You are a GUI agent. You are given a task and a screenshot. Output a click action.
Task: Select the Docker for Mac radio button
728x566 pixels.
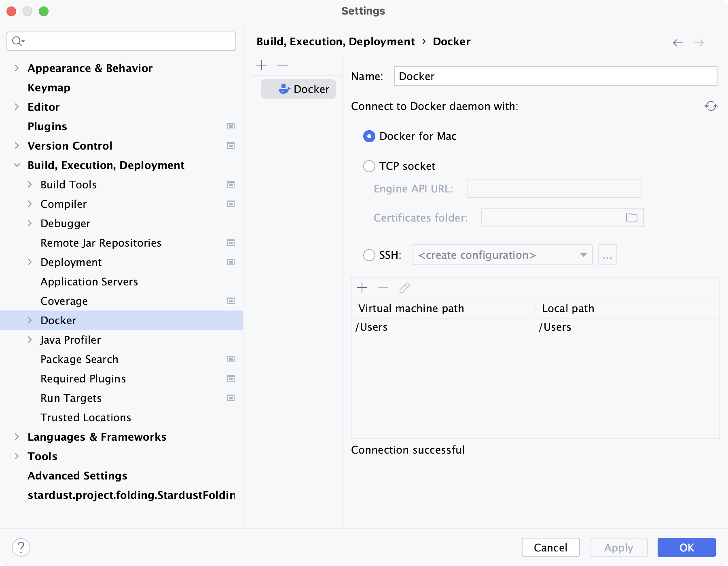pyautogui.click(x=369, y=136)
